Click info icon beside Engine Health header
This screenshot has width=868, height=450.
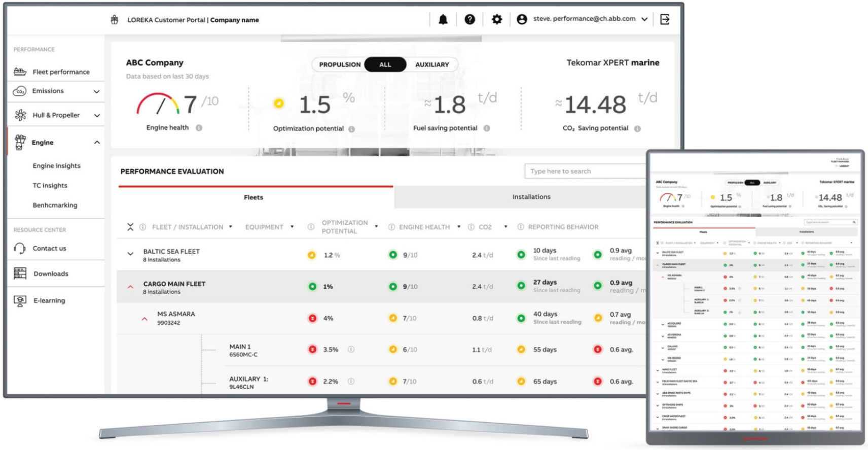[391, 227]
